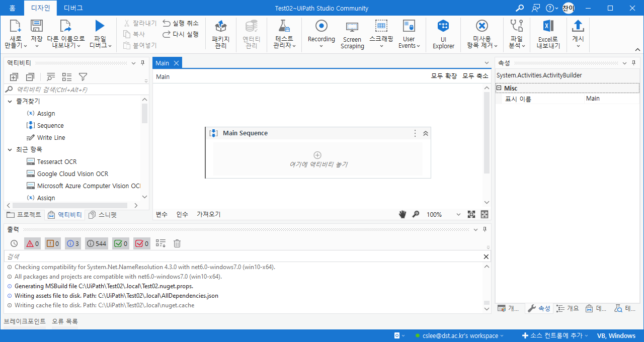Collapse the Favorites (즐겨찾기) group
Image resolution: width=644 pixels, height=342 pixels.
point(10,101)
